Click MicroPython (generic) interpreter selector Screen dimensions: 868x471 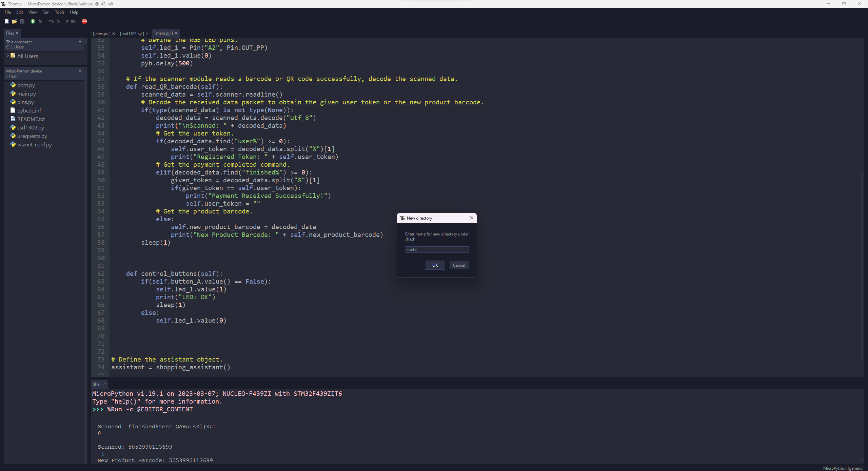(x=843, y=468)
